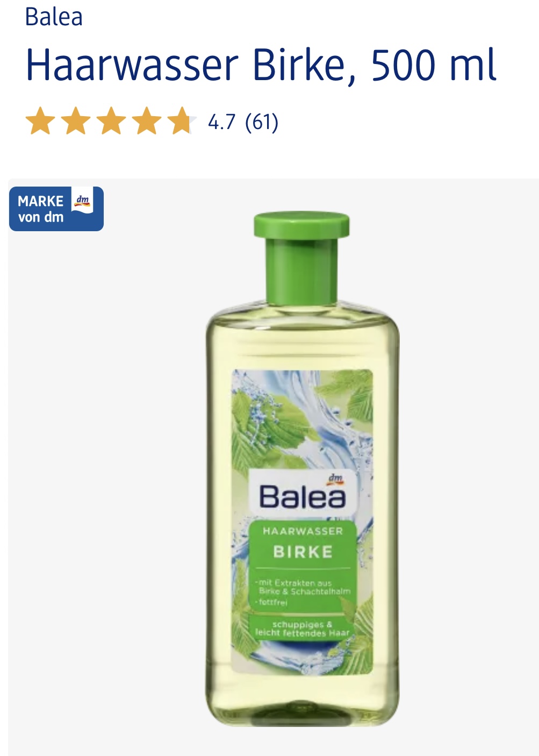This screenshot has width=539, height=756.
Task: Click the dm logo in blue badge
Action: 82,202
